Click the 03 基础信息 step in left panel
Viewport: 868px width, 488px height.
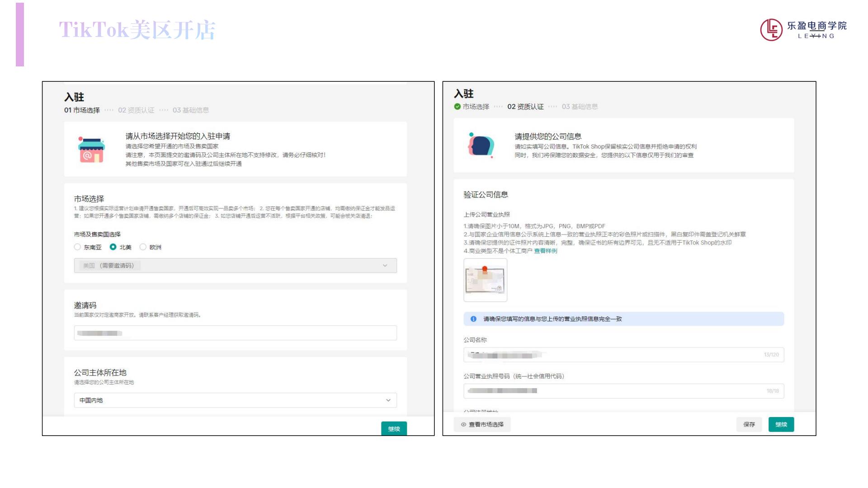tap(190, 110)
